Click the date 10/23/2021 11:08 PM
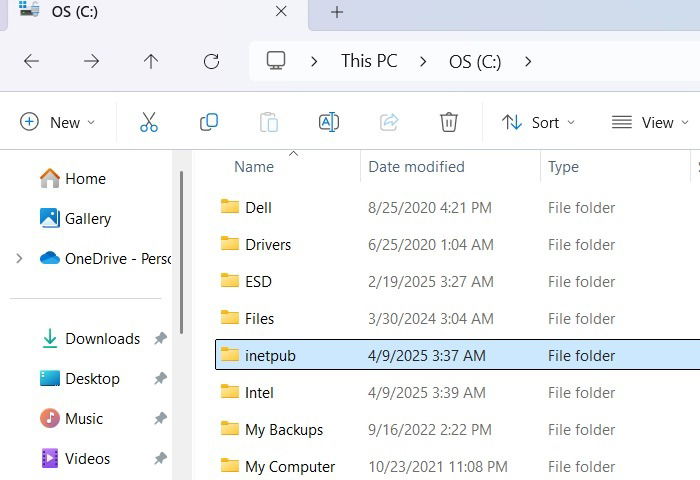This screenshot has height=480, width=700. [438, 467]
